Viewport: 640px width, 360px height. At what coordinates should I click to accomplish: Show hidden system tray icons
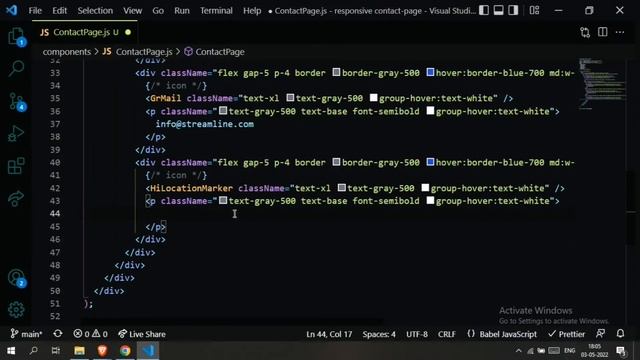click(x=518, y=351)
